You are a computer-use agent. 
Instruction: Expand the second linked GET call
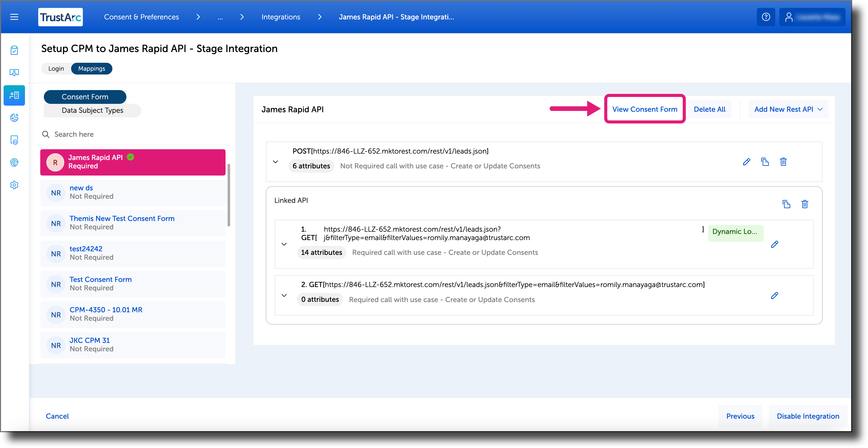pos(284,295)
